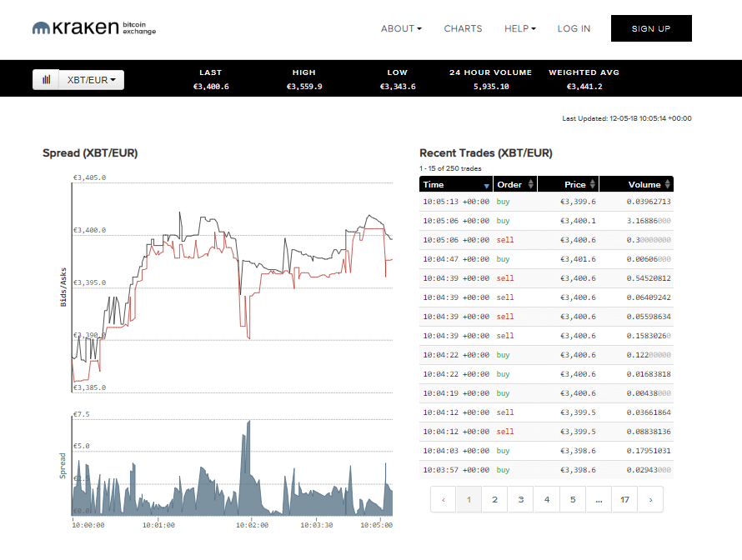
Task: Go to next page of trades arrow
Action: pos(650,500)
